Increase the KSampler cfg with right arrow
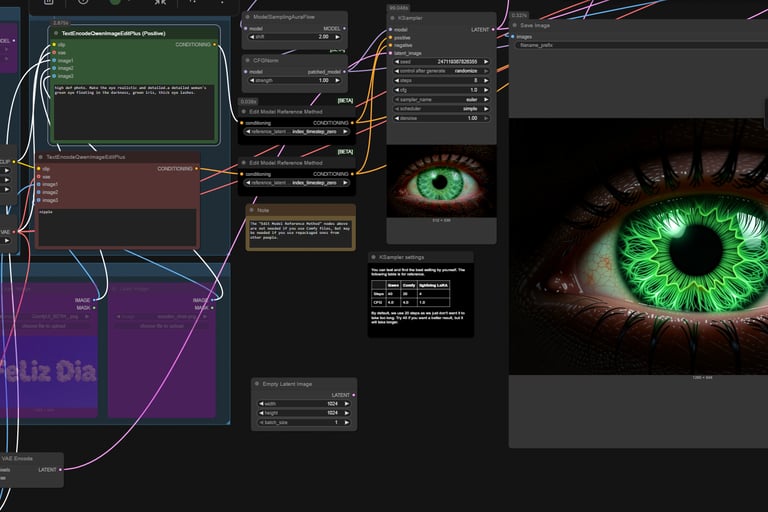This screenshot has width=768, height=512. [x=486, y=90]
